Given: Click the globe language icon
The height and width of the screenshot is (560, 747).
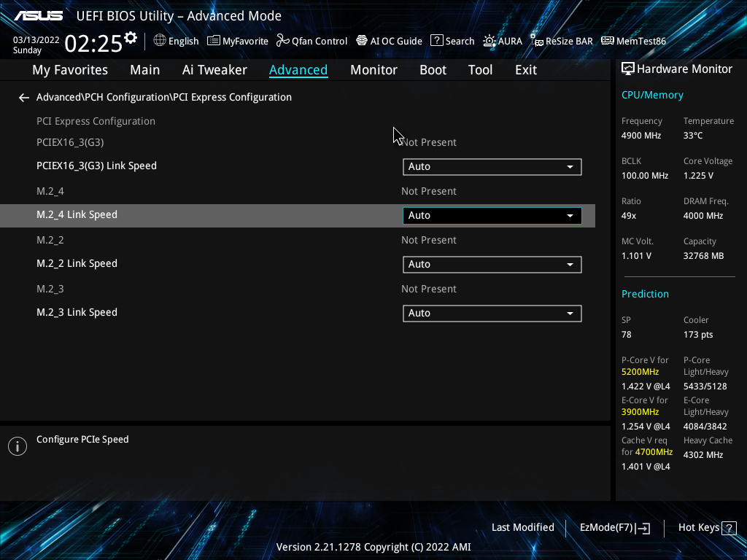Looking at the screenshot, I should pyautogui.click(x=160, y=41).
